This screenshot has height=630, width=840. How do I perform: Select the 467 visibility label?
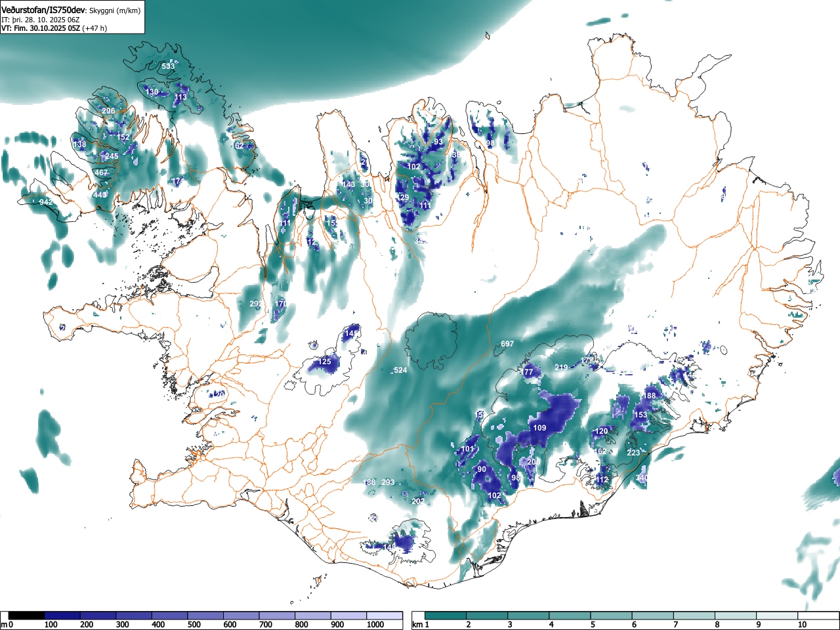101,173
